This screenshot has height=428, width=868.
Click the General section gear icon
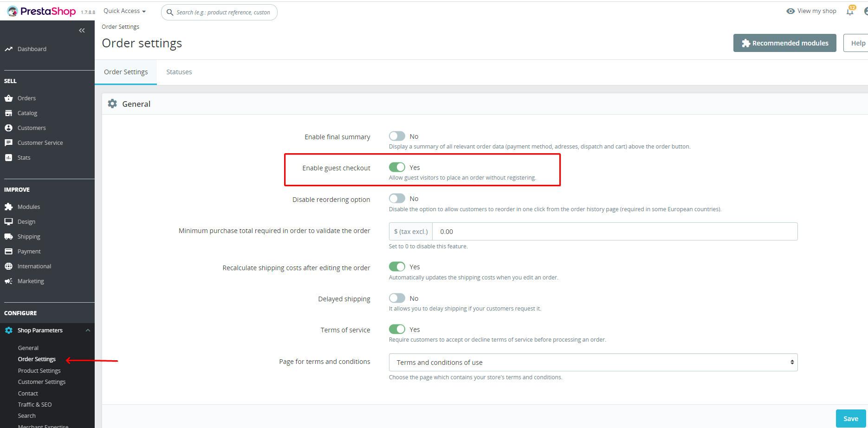click(x=112, y=104)
